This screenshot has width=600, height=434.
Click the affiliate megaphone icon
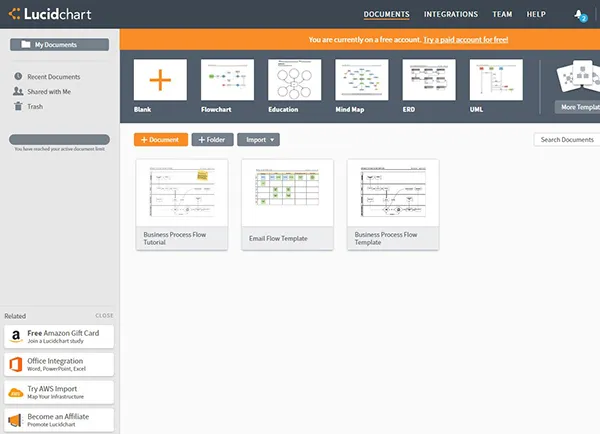[x=15, y=420]
